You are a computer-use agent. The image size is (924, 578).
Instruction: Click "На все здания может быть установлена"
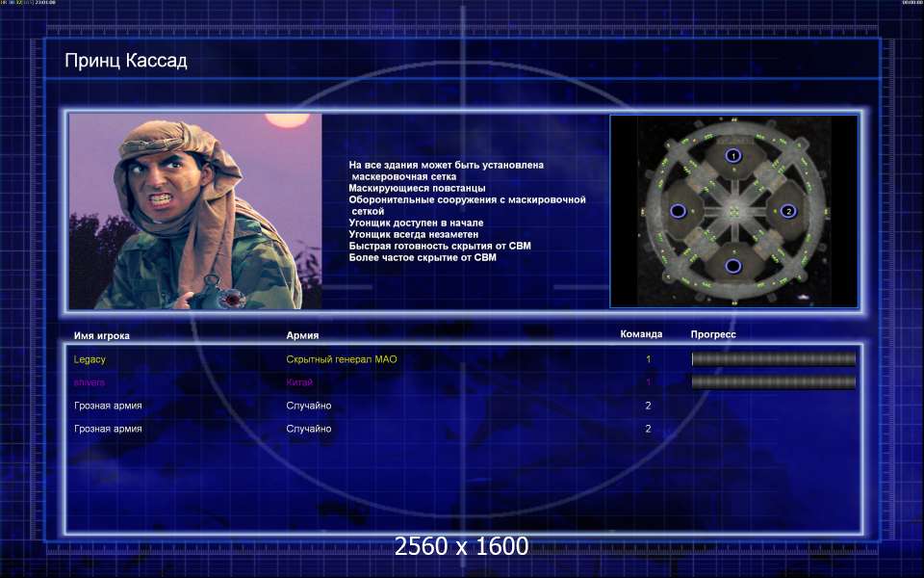tap(446, 165)
